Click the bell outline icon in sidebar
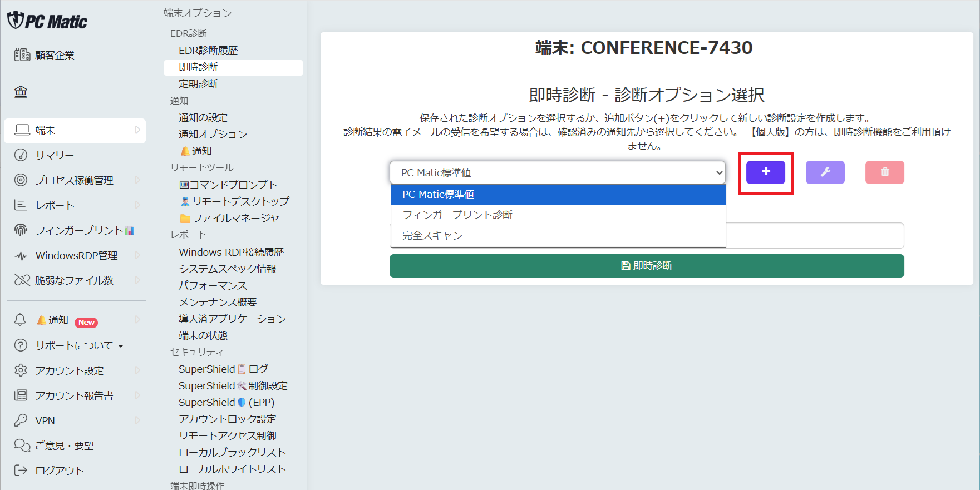This screenshot has height=490, width=980. pos(20,320)
